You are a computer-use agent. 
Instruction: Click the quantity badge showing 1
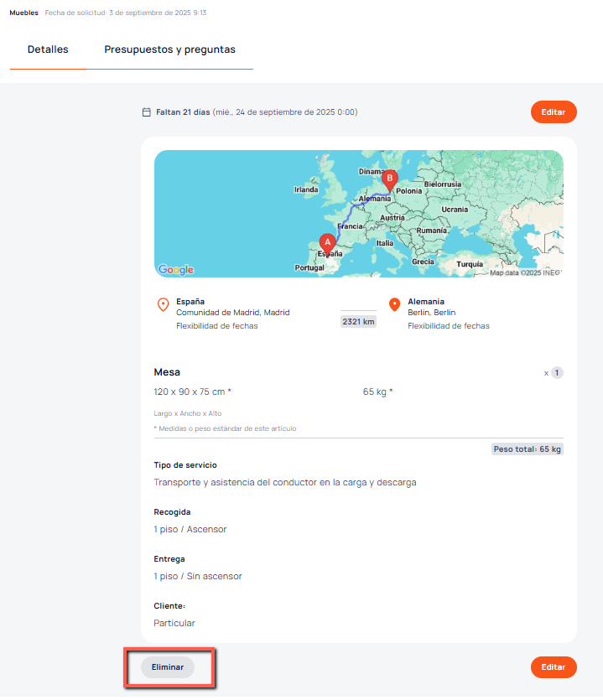pyautogui.click(x=557, y=372)
